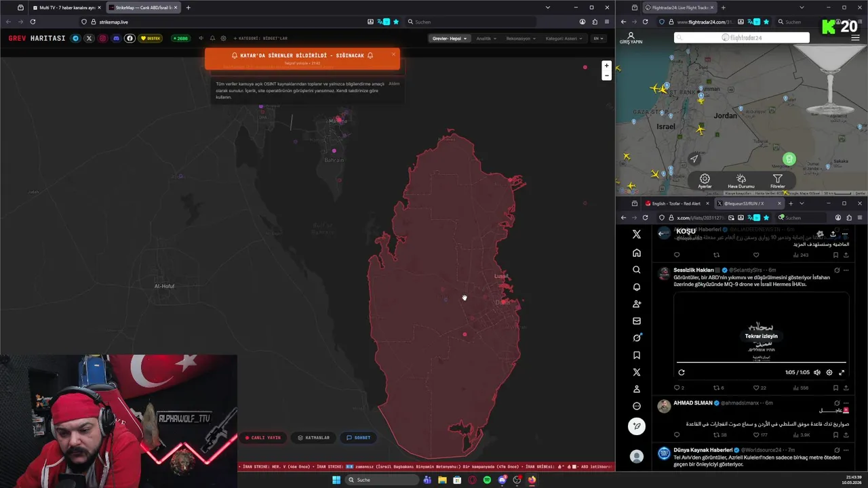Image resolution: width=868 pixels, height=488 pixels.
Task: Bookmark the Sessizlik Hakları tweet
Action: tap(835, 388)
